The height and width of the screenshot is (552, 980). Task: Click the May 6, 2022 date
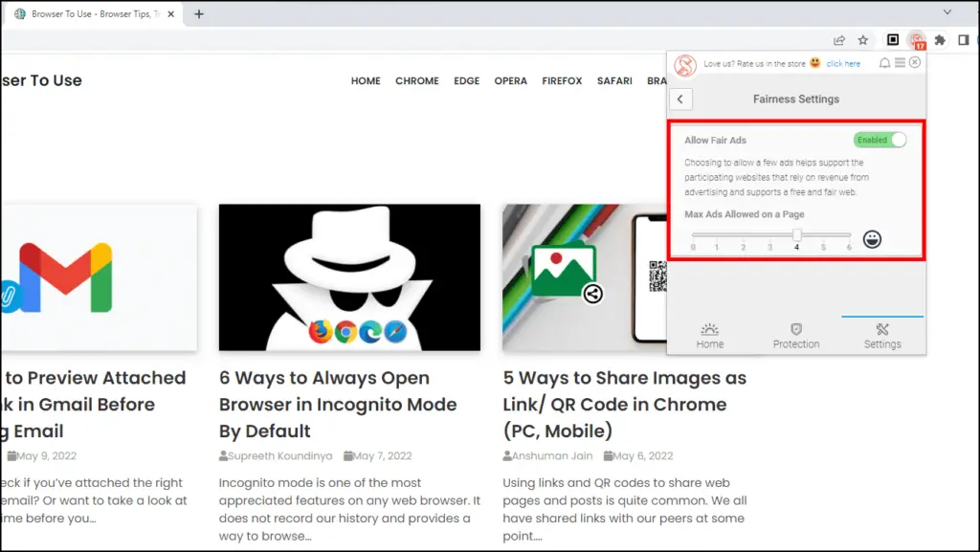[x=638, y=455]
